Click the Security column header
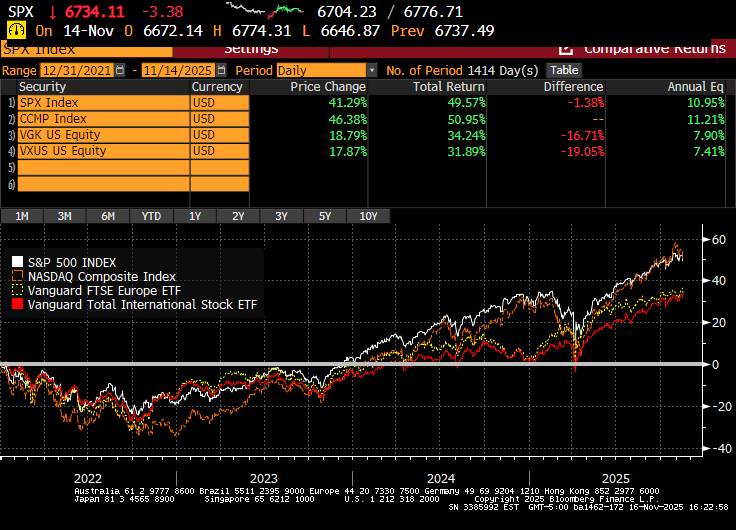The width and height of the screenshot is (736, 530). click(42, 87)
